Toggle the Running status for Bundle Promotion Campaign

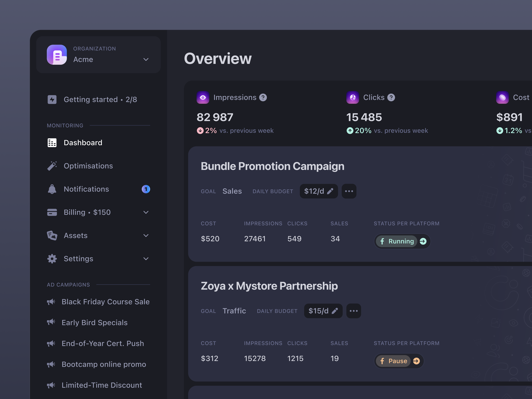(402, 241)
